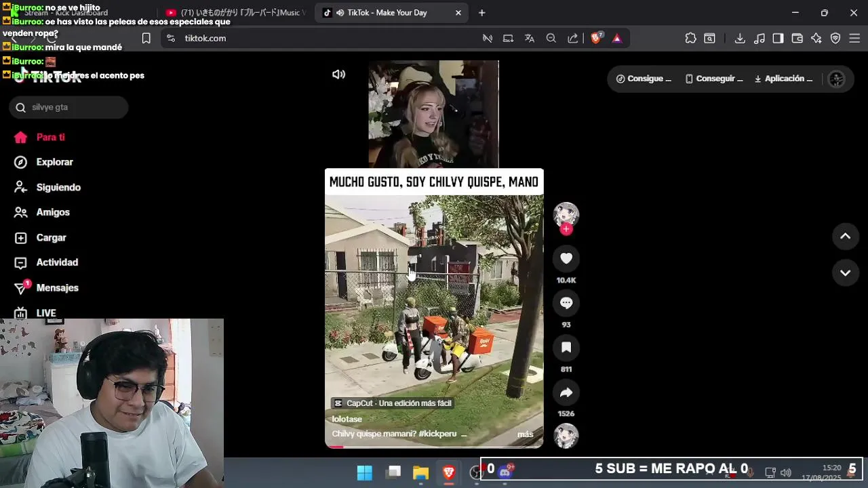Click the search magnifier icon in sidebar

coord(20,107)
